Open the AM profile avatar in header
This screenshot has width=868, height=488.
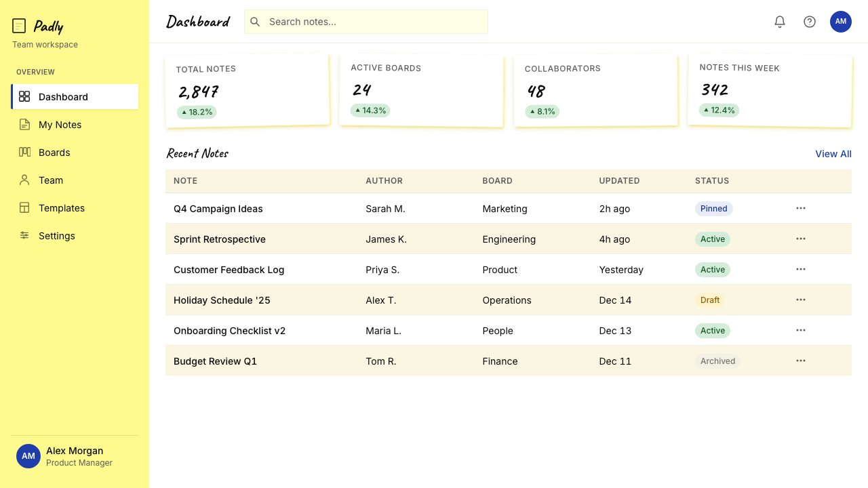point(841,22)
